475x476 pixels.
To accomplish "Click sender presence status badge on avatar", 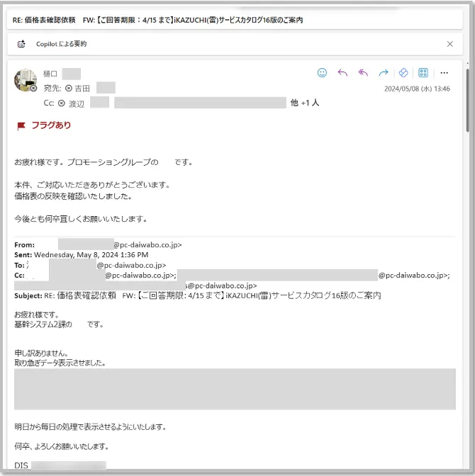I will coord(33,88).
